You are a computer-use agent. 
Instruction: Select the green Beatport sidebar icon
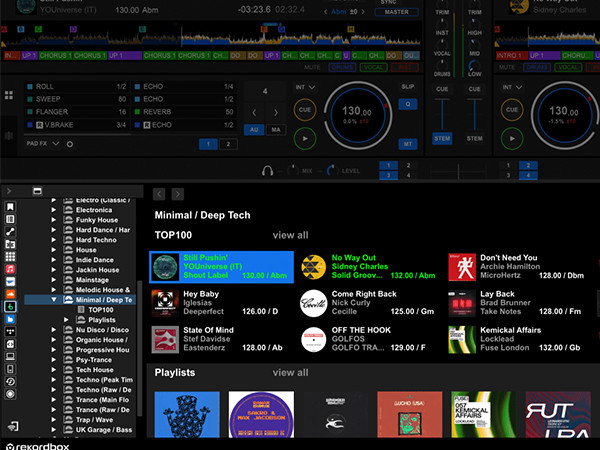(10, 307)
